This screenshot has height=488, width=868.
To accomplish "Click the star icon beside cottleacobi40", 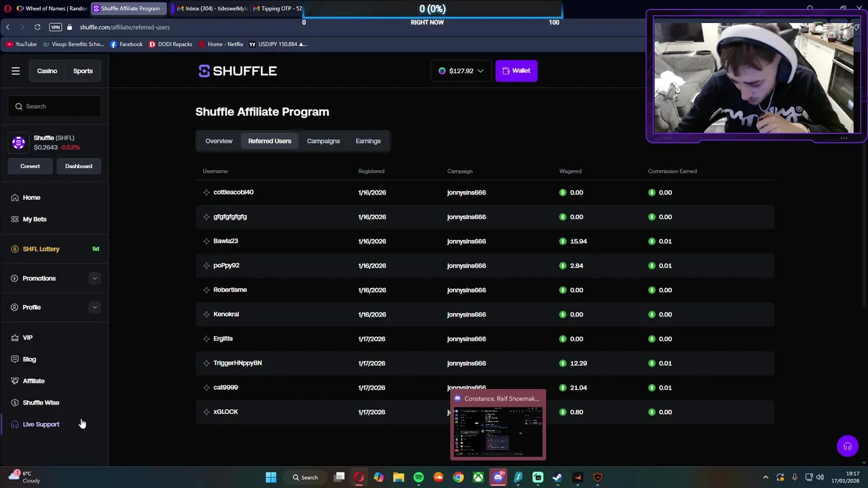I will (206, 192).
